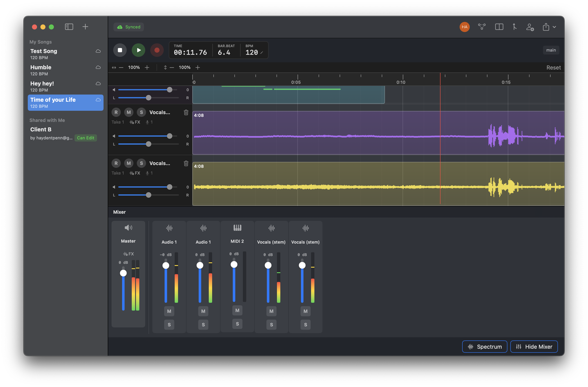Image resolution: width=588 pixels, height=387 pixels.
Task: Expand the share menu chevron
Action: [x=554, y=27]
